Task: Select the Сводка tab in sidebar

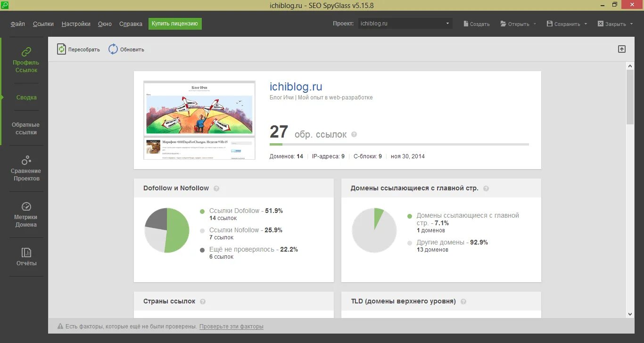Action: coord(26,98)
